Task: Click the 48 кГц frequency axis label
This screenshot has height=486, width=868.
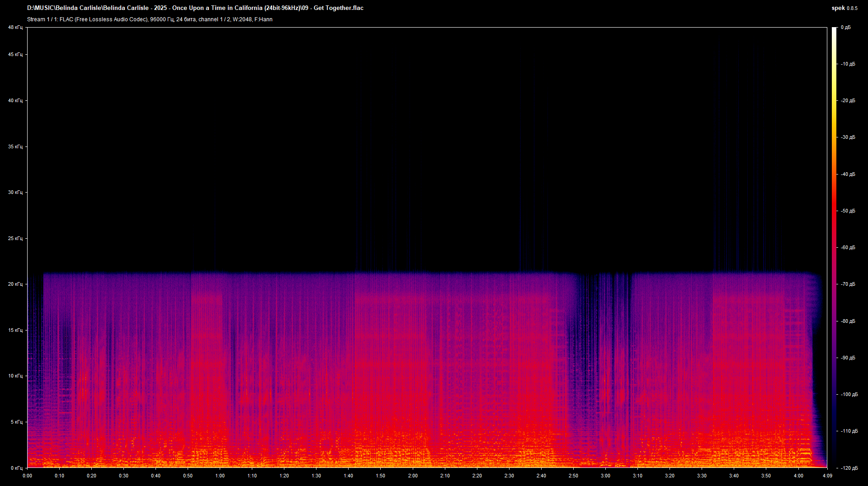Action: [15, 28]
